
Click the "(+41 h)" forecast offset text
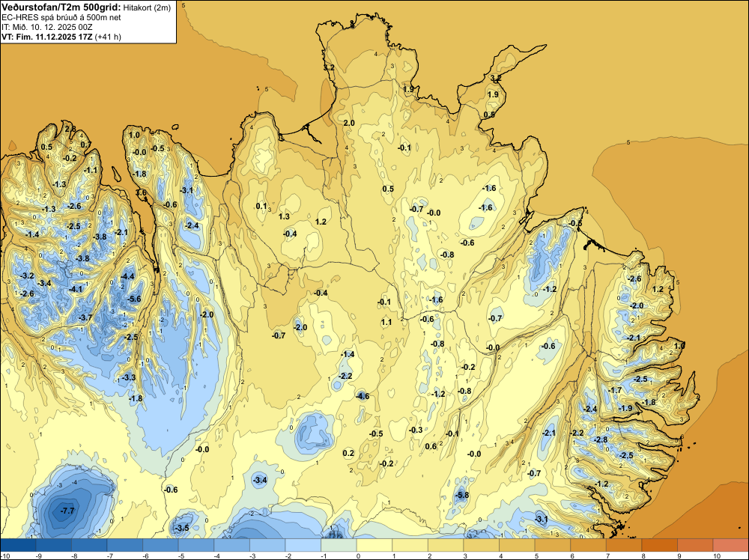pyautogui.click(x=108, y=37)
